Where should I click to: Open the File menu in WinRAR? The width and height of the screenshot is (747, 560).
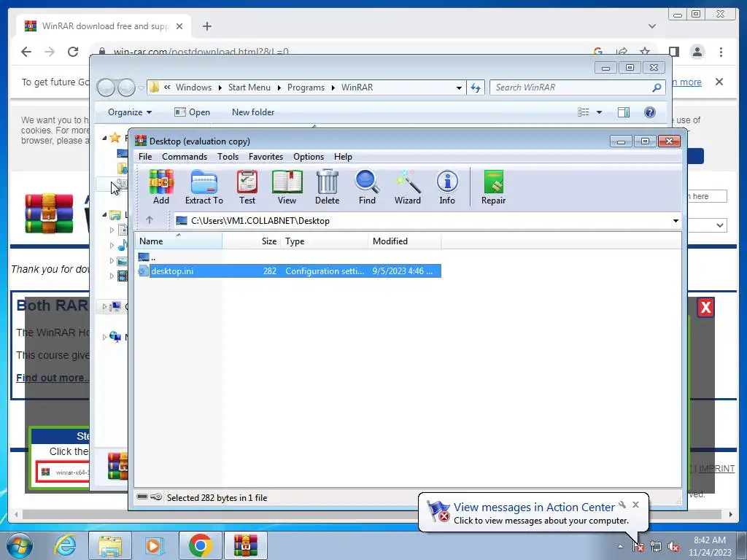tap(145, 157)
